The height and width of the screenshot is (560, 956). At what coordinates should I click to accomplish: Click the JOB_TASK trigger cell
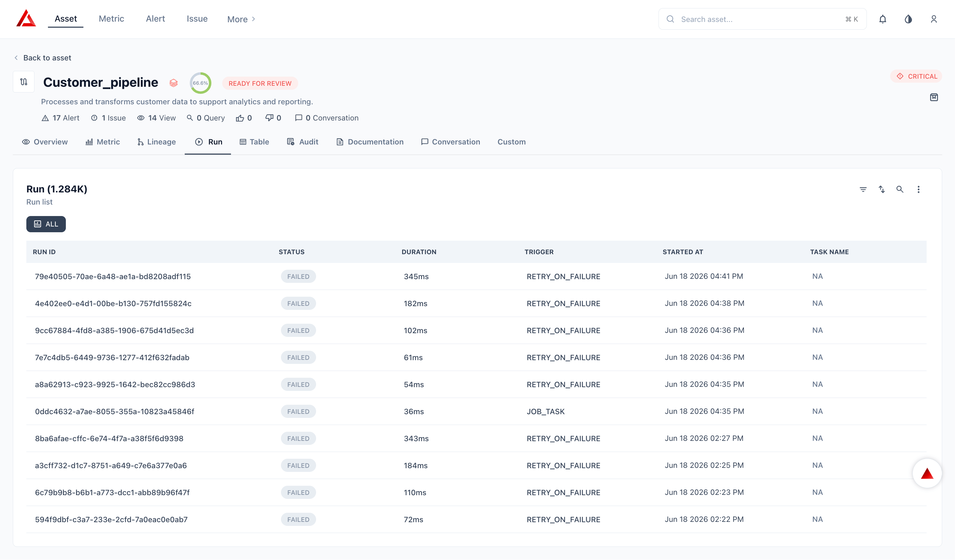[x=546, y=412]
